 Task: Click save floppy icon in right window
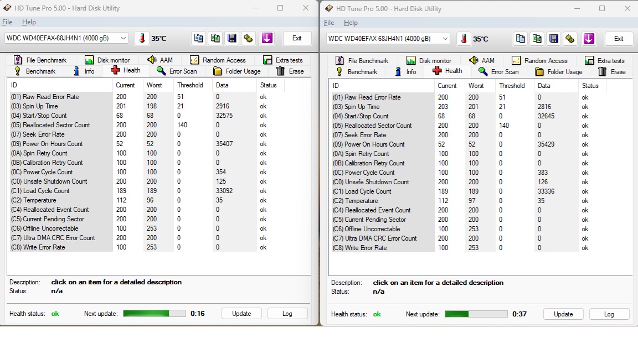point(553,39)
